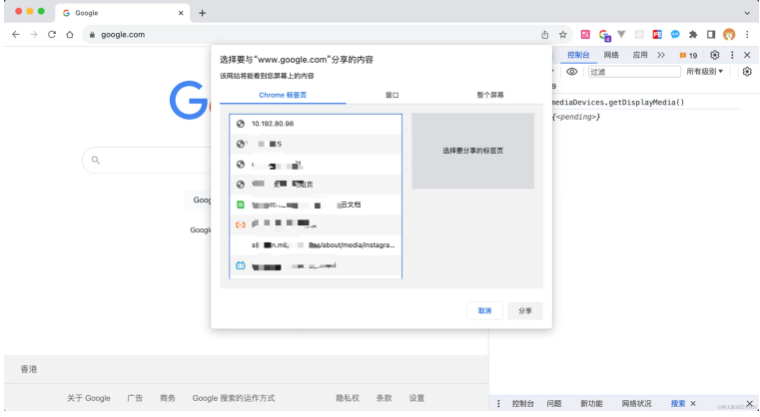This screenshot has width=760, height=417.
Task: Click the red FE extension icon
Action: pyautogui.click(x=657, y=34)
